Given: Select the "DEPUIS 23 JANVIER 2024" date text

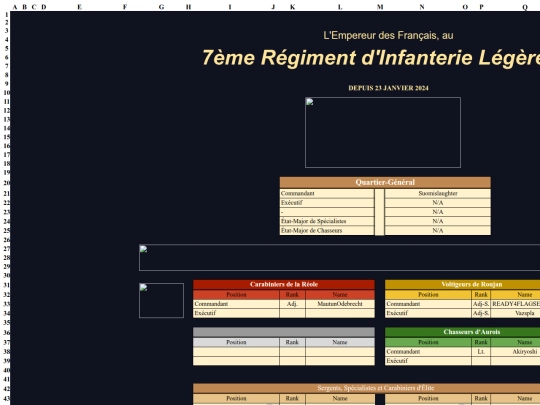Looking at the screenshot, I should (x=388, y=88).
